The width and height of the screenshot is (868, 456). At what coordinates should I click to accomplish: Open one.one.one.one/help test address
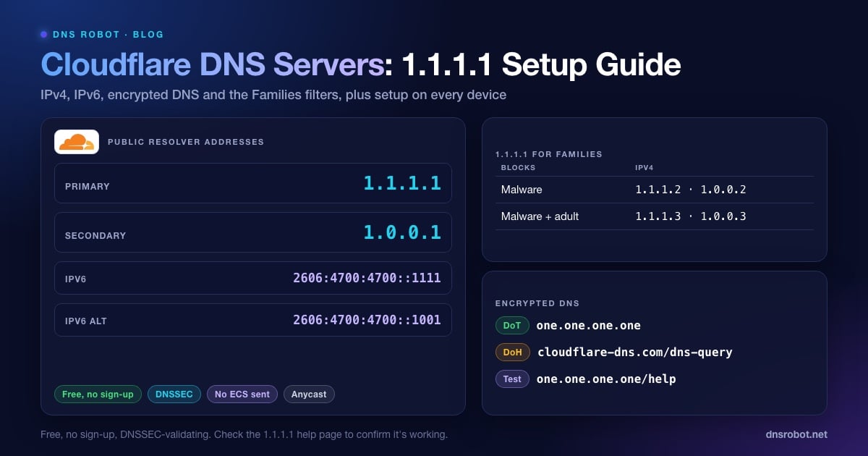(606, 379)
